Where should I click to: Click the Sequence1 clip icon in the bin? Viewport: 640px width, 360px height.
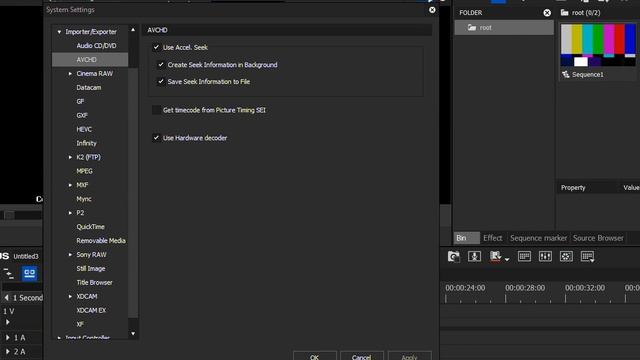click(x=566, y=74)
